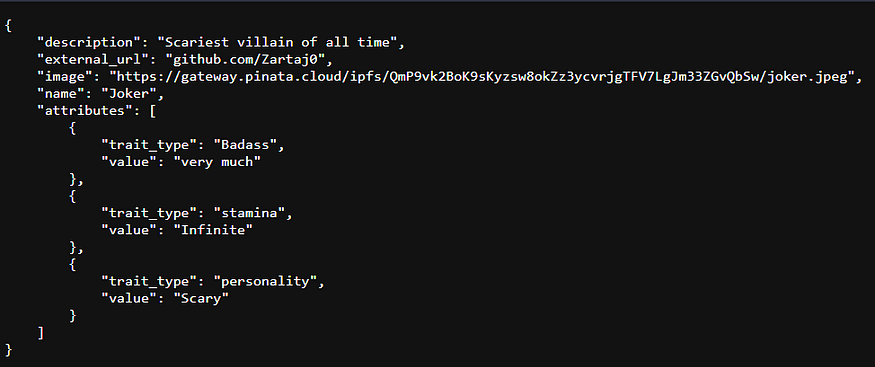Click the github.com/Zartaj0 URL value
The height and width of the screenshot is (367, 875).
[248, 59]
